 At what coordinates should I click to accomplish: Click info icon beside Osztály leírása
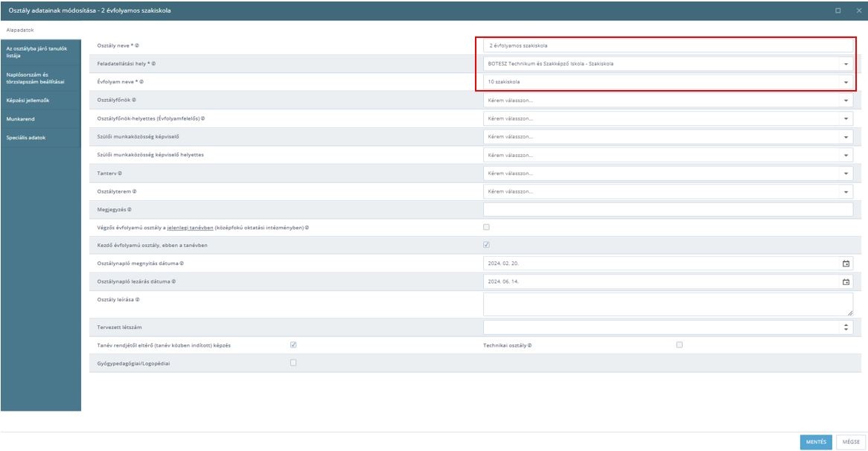pos(137,300)
